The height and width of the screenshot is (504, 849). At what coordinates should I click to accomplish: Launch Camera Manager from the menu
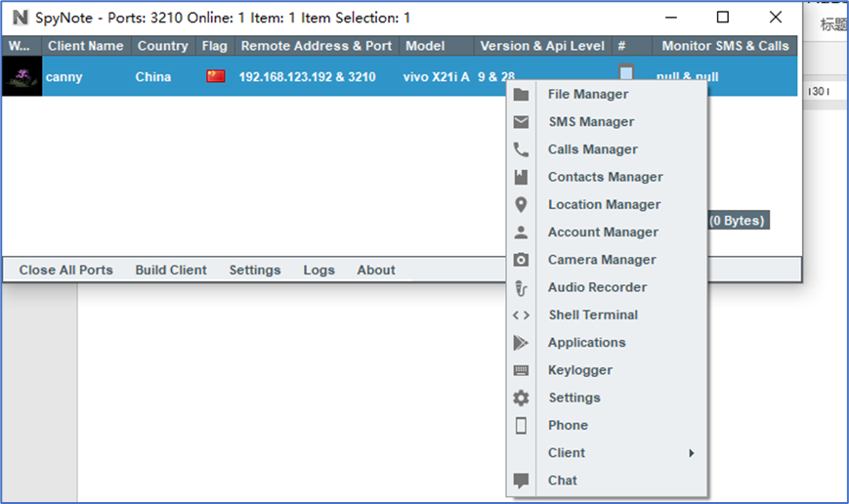pyautogui.click(x=602, y=260)
